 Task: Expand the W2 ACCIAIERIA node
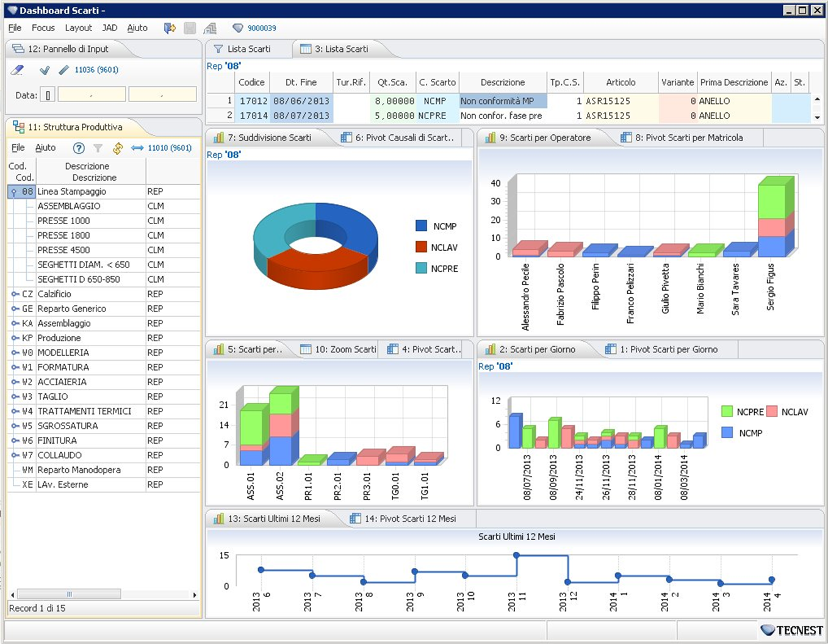15,382
